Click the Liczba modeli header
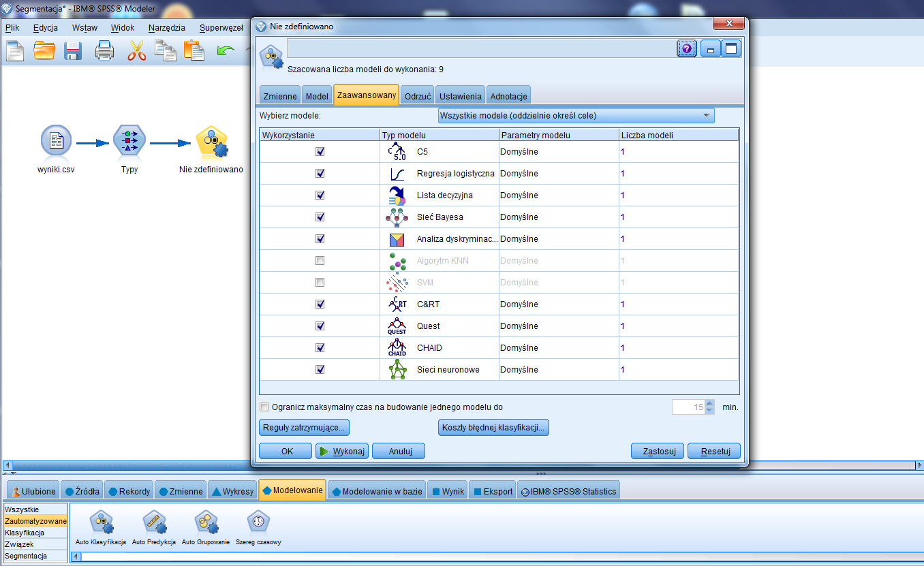Viewport: 924px width, 566px height. click(x=679, y=135)
